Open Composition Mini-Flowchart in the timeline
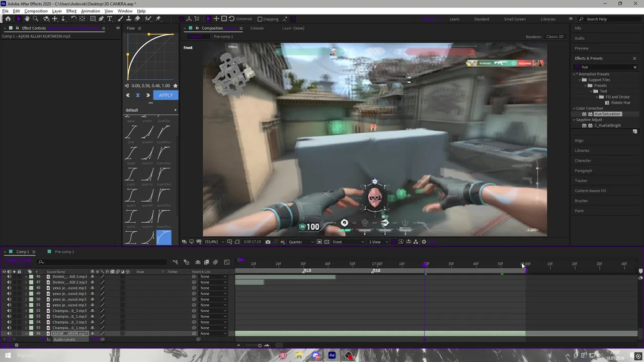Screen dimensions: 644x362 click(x=175, y=262)
